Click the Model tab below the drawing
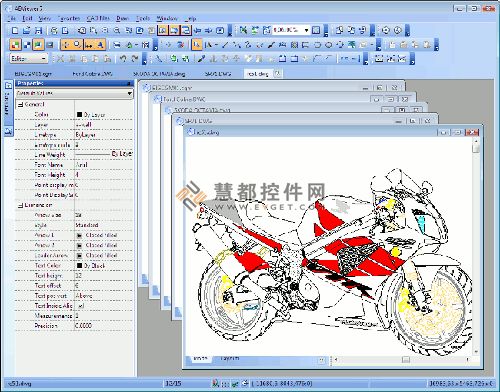Image resolution: width=500 pixels, height=392 pixels. [200, 358]
